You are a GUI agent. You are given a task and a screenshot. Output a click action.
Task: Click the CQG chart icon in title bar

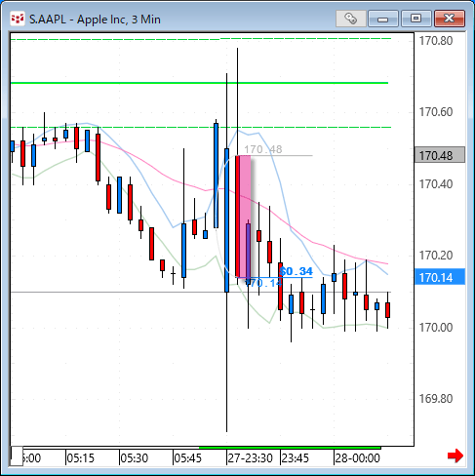tap(18, 19)
